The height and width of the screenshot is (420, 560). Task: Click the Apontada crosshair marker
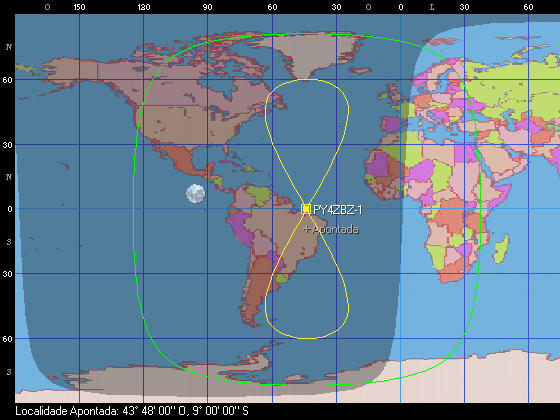point(306,229)
